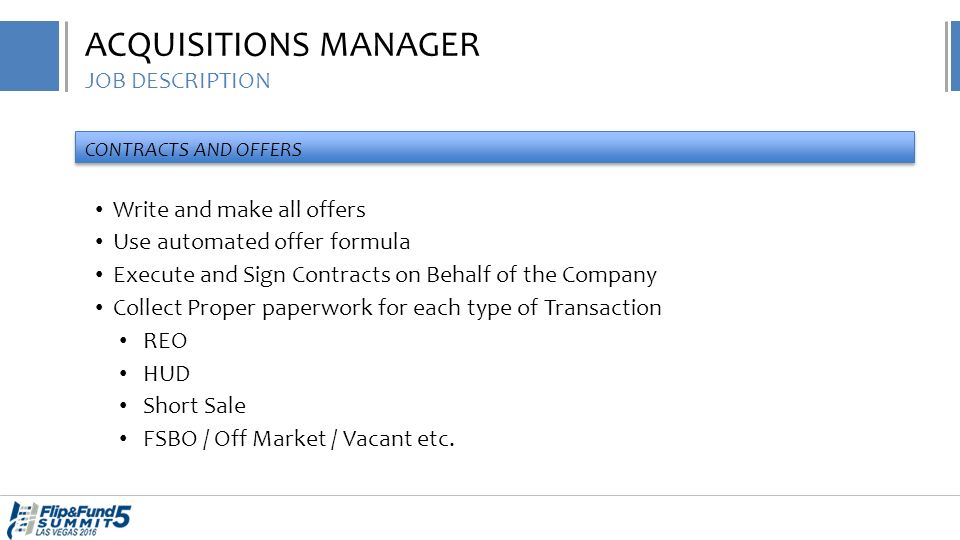
Task: Click the LAS VEGAS 2016 logo text
Action: pyautogui.click(x=66, y=532)
